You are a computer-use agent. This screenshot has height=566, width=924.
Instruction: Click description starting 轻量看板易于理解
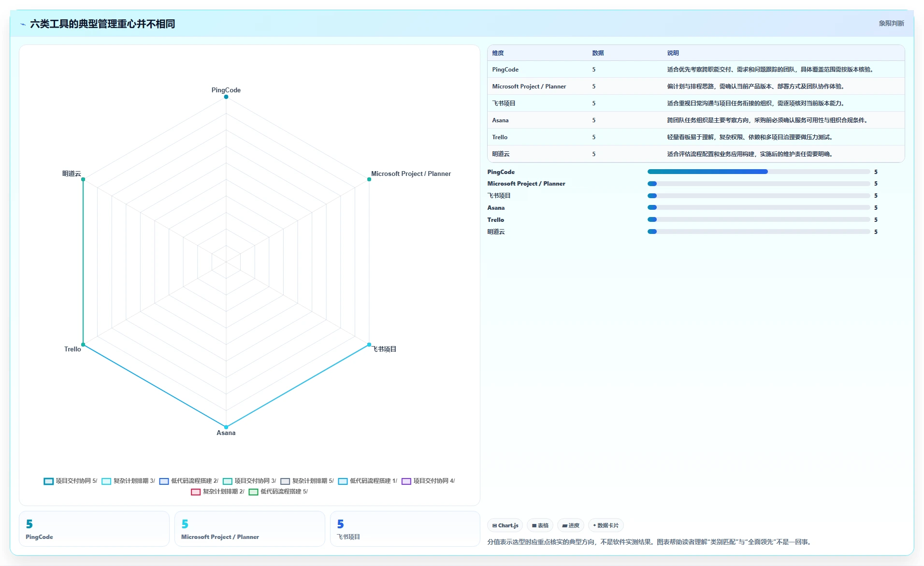[751, 137]
